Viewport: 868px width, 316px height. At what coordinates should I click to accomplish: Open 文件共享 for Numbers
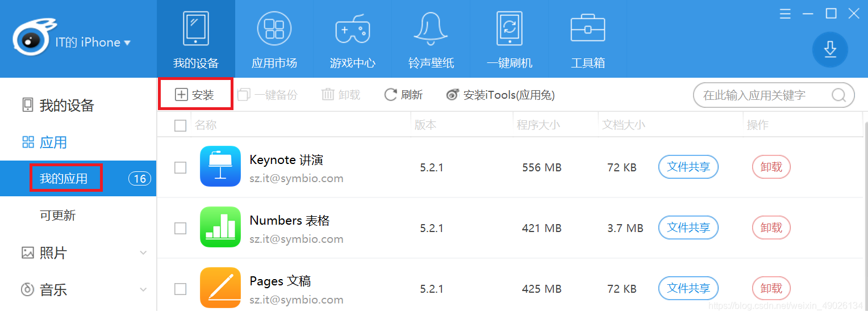click(688, 227)
